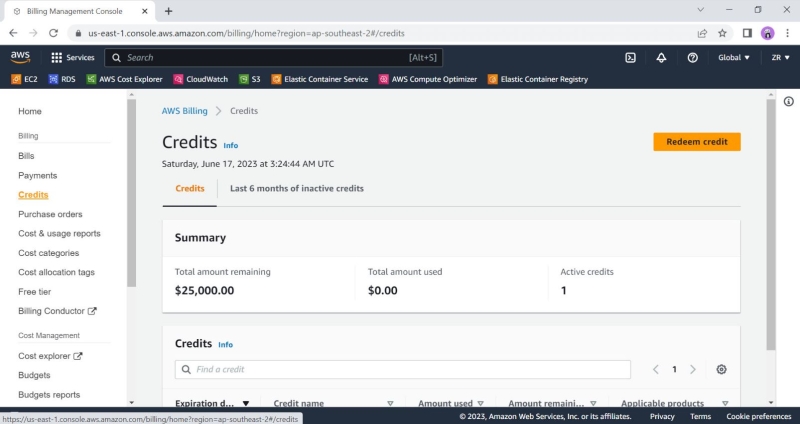Switch to Last 6 months of inactive credits tab
Viewport: 800px width, 424px height.
[297, 188]
